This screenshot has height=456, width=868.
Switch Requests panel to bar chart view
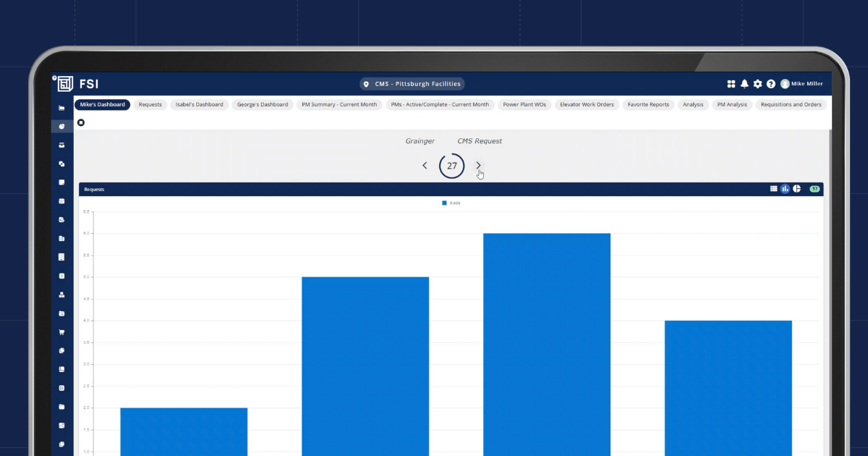(785, 188)
